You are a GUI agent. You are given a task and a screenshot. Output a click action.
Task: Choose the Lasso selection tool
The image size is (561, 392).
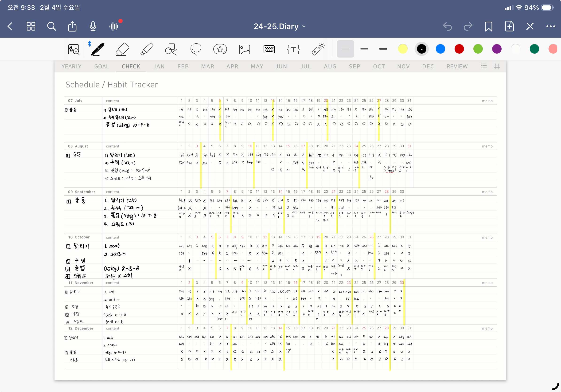(x=195, y=49)
